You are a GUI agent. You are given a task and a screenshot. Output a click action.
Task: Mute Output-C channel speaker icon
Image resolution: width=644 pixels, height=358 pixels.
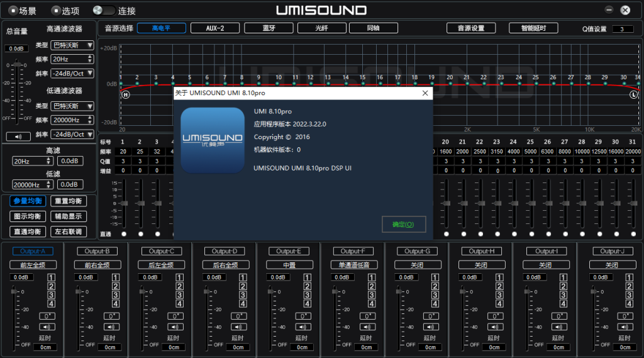coord(175,327)
